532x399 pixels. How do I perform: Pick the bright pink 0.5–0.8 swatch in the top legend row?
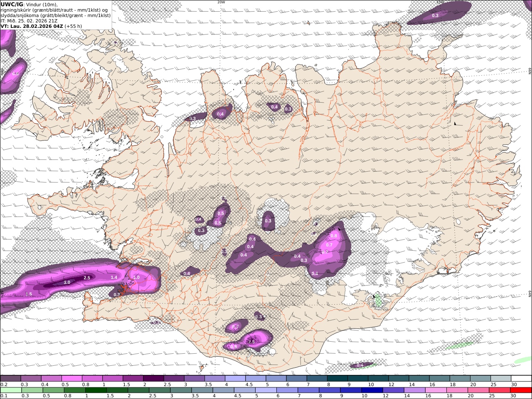coord(71,378)
